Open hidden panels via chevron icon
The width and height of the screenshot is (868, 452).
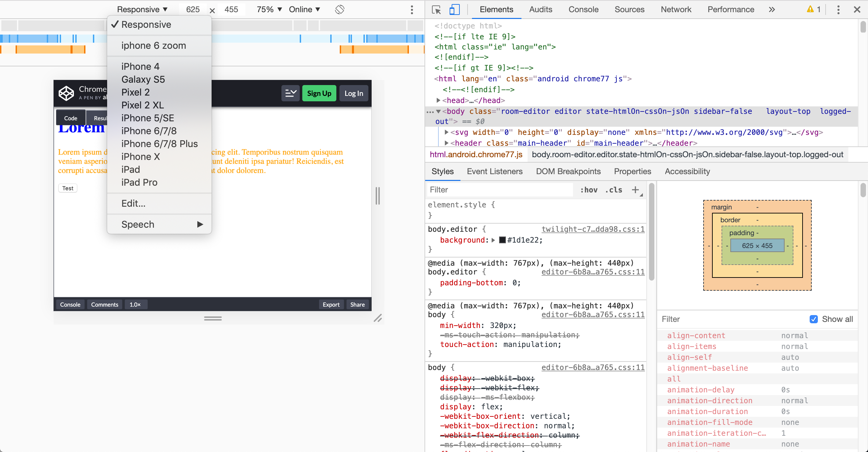(772, 9)
